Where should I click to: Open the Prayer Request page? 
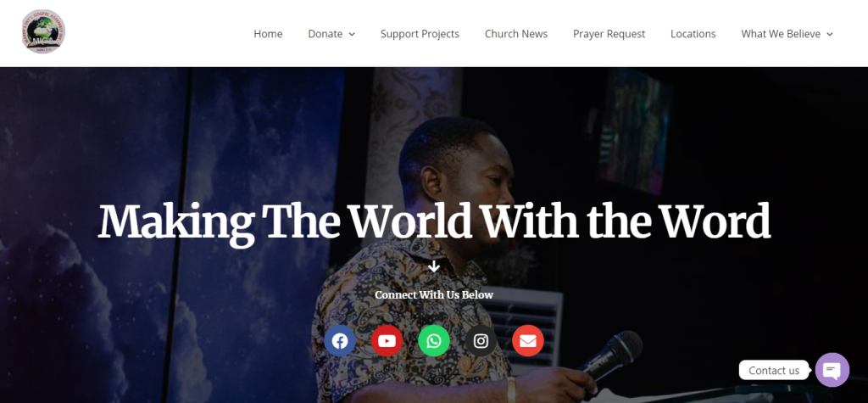pos(609,34)
